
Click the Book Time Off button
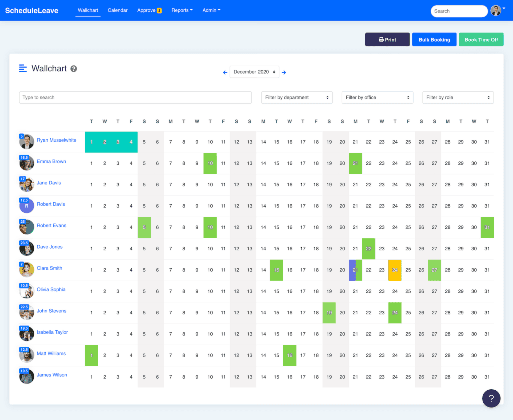[x=481, y=39]
